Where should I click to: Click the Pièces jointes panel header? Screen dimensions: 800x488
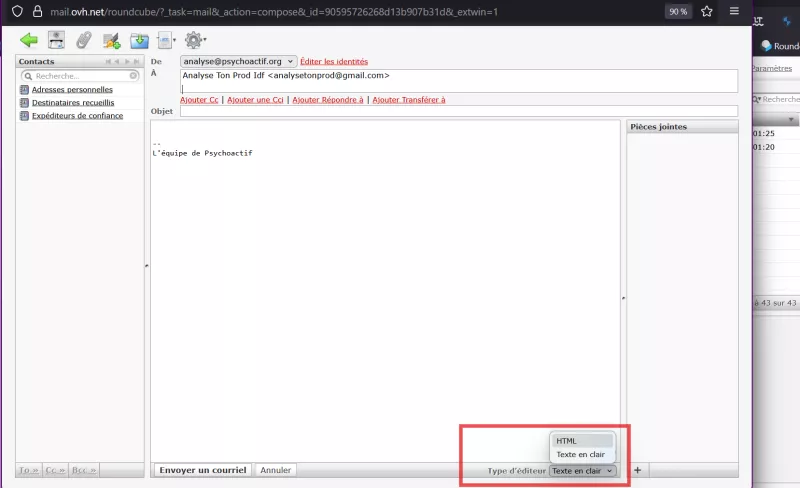682,127
